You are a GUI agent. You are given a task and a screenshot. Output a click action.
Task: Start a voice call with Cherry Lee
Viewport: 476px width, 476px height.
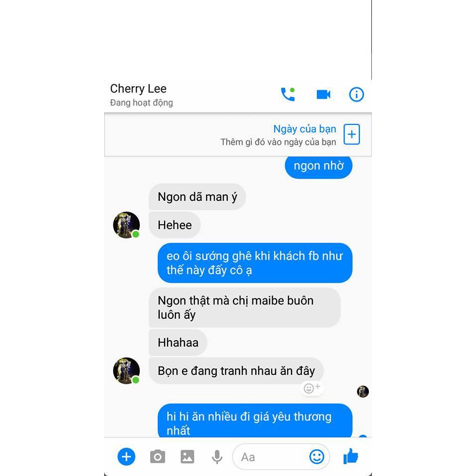[x=288, y=94]
